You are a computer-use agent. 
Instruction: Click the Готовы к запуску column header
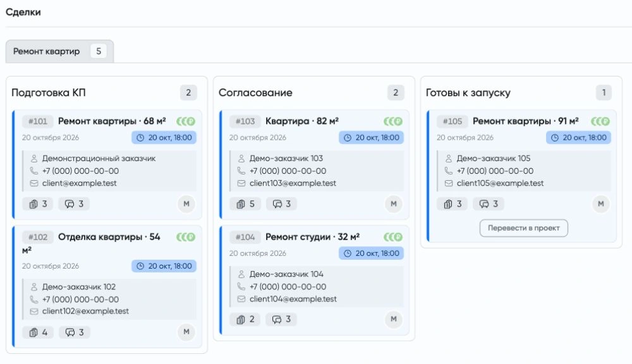tap(468, 93)
